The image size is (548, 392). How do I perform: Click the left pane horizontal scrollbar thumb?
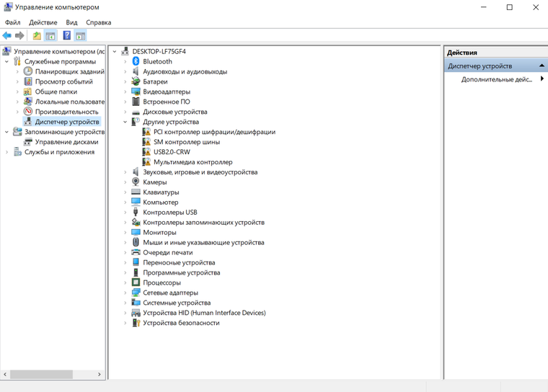pyautogui.click(x=41, y=375)
